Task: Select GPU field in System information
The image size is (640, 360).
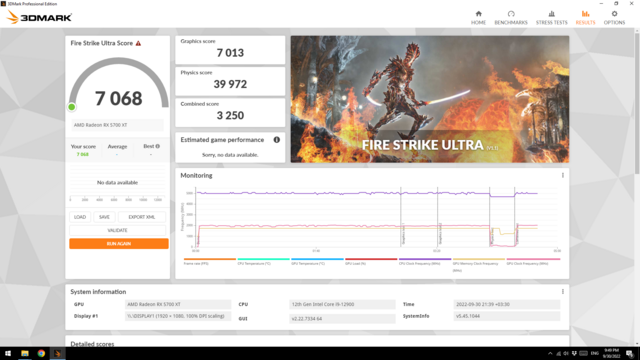Action: pos(178,304)
